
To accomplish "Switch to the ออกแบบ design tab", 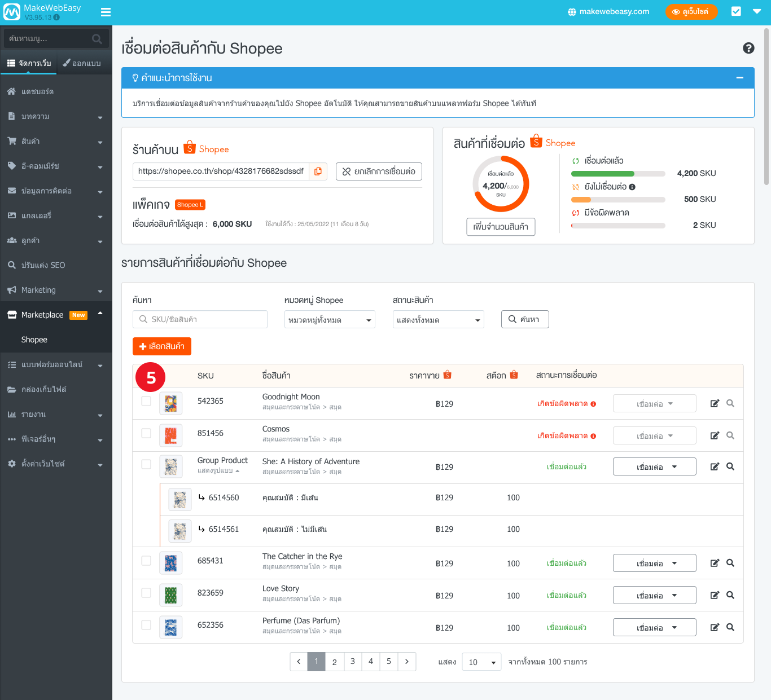I will click(x=82, y=63).
